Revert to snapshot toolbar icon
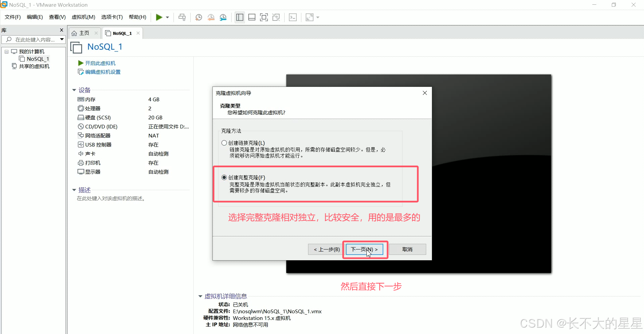 (x=211, y=17)
